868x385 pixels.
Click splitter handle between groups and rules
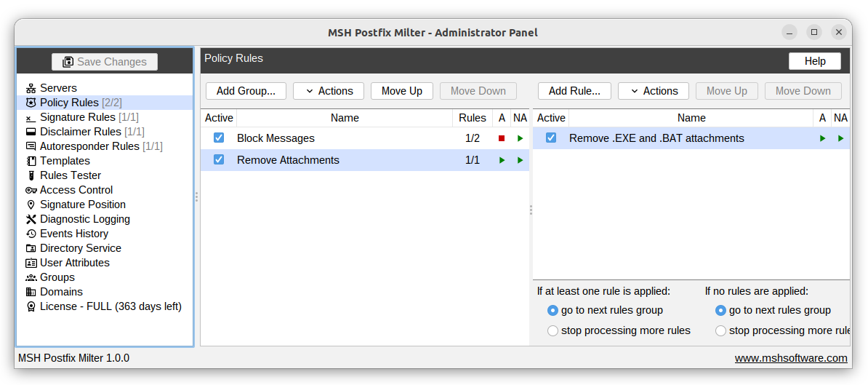[531, 210]
